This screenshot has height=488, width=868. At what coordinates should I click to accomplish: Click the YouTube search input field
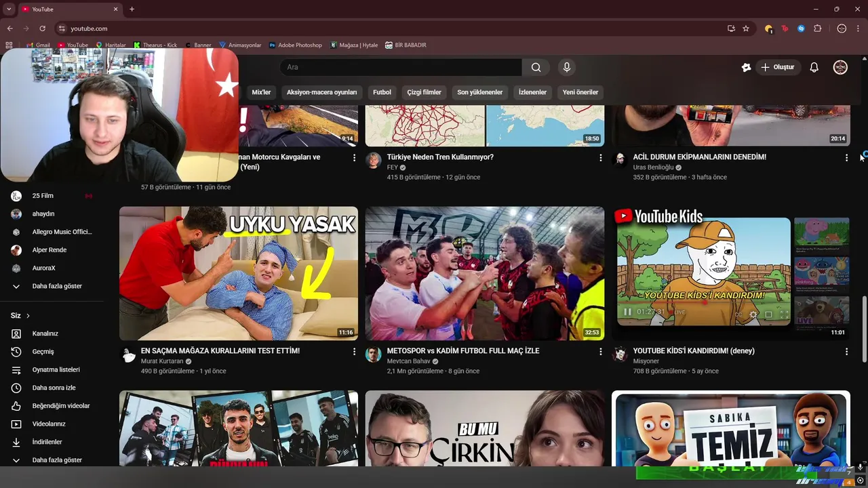(x=401, y=67)
